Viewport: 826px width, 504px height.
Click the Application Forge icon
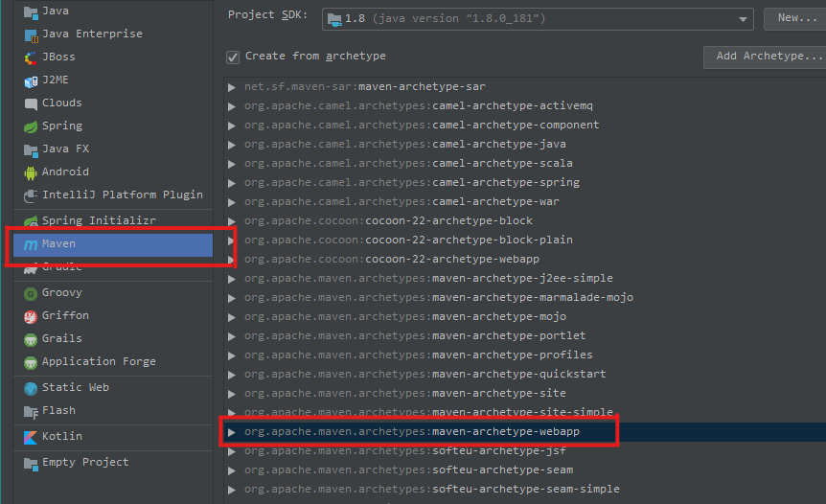tap(31, 362)
